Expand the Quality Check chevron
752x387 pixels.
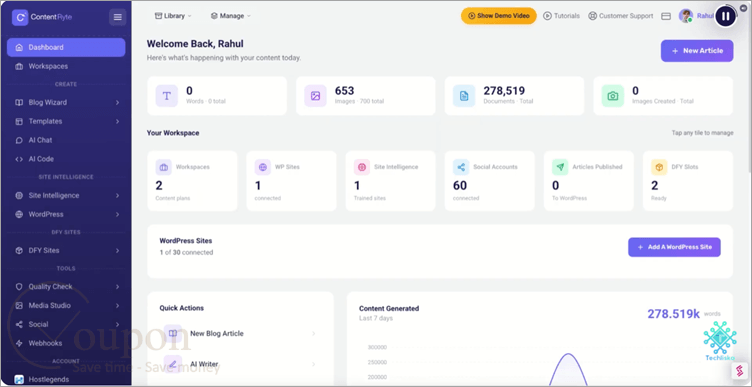(x=118, y=287)
